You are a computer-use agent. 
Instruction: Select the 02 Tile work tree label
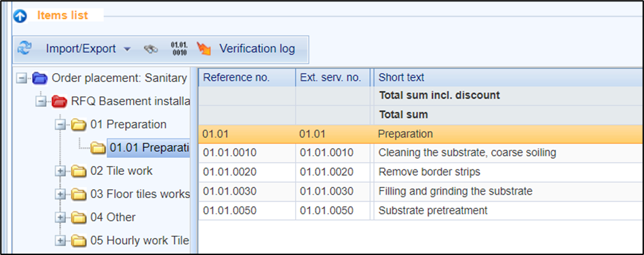121,171
